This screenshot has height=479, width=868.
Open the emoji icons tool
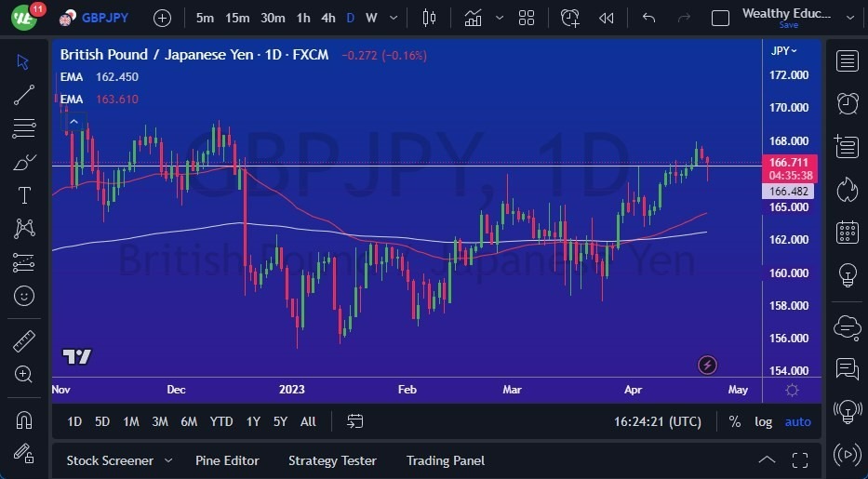tap(24, 296)
